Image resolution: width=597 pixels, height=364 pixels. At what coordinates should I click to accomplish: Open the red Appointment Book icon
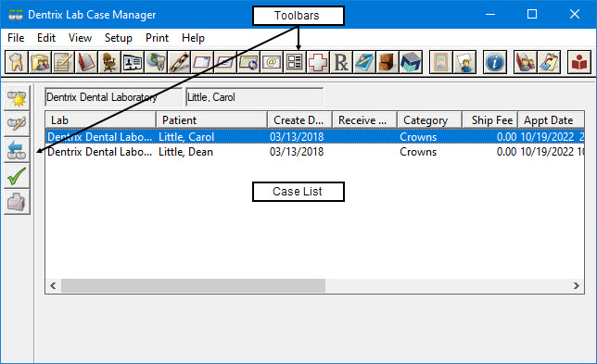[86, 62]
